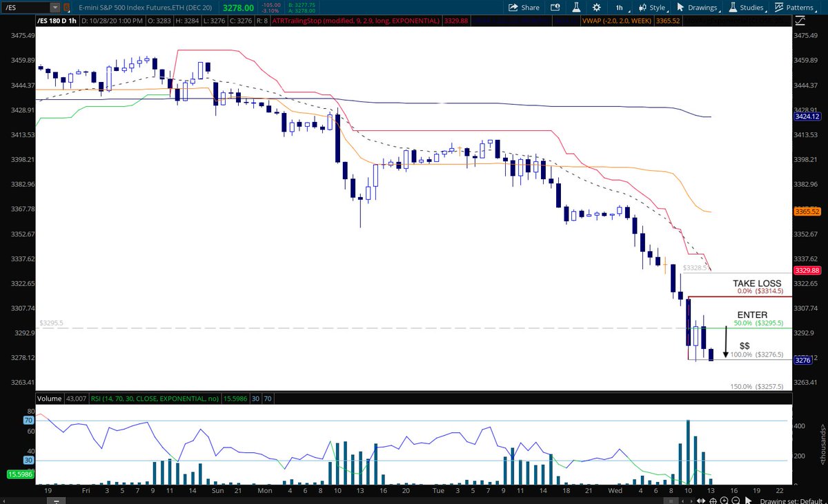
Task: Open chart settings via the gear icon
Action: 598,7
